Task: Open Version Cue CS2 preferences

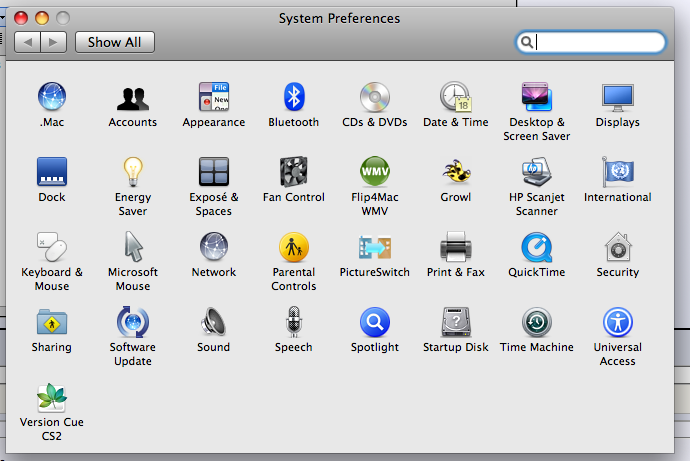Action: (x=52, y=398)
